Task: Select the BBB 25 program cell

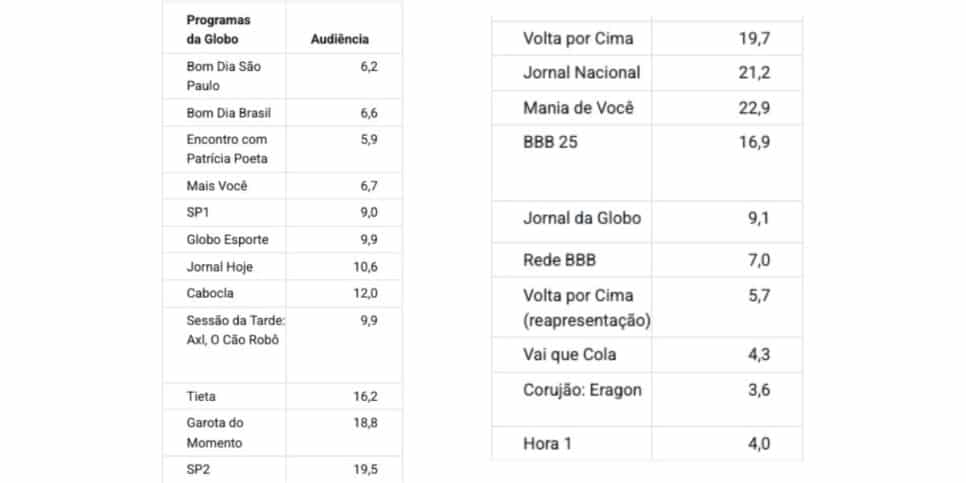Action: (x=550, y=143)
